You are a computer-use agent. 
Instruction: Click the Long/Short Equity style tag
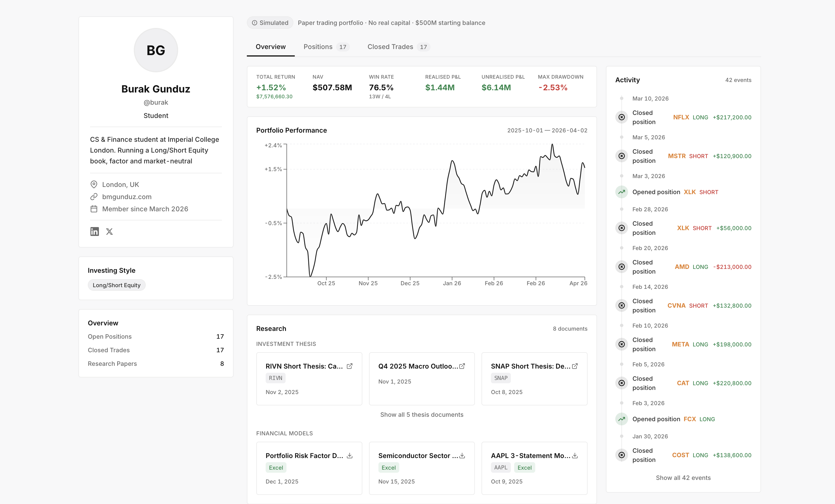117,285
